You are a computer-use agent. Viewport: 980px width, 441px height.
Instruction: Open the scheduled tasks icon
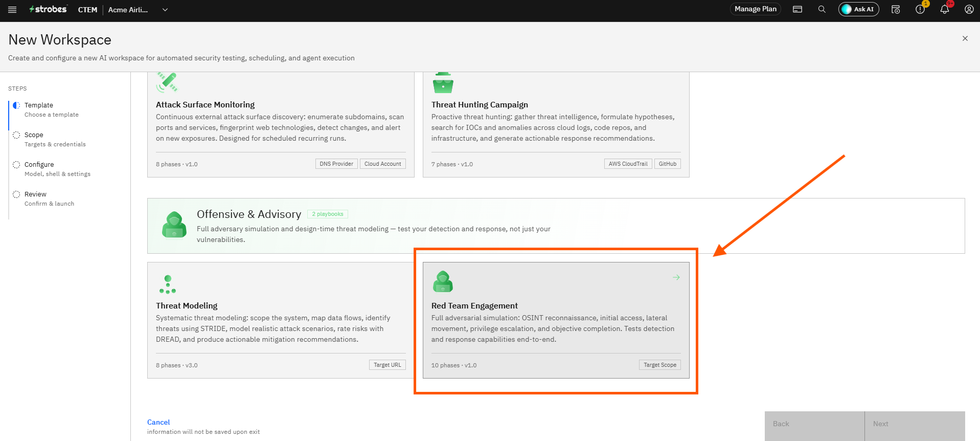(x=896, y=9)
